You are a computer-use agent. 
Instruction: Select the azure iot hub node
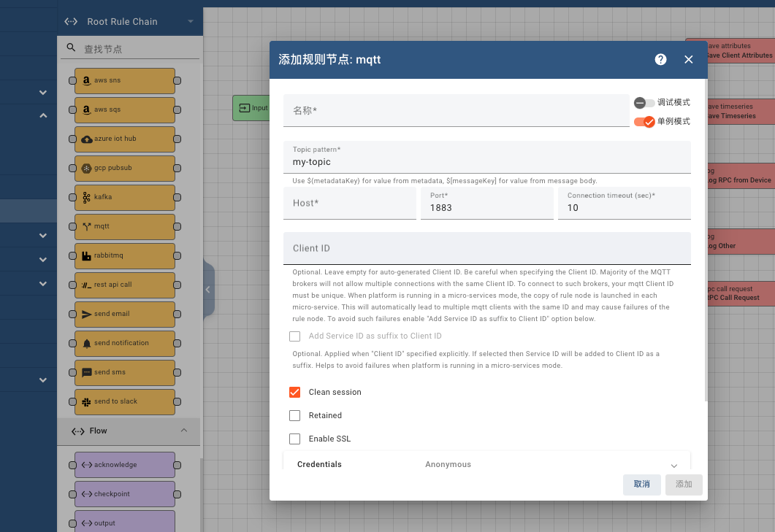click(x=124, y=139)
